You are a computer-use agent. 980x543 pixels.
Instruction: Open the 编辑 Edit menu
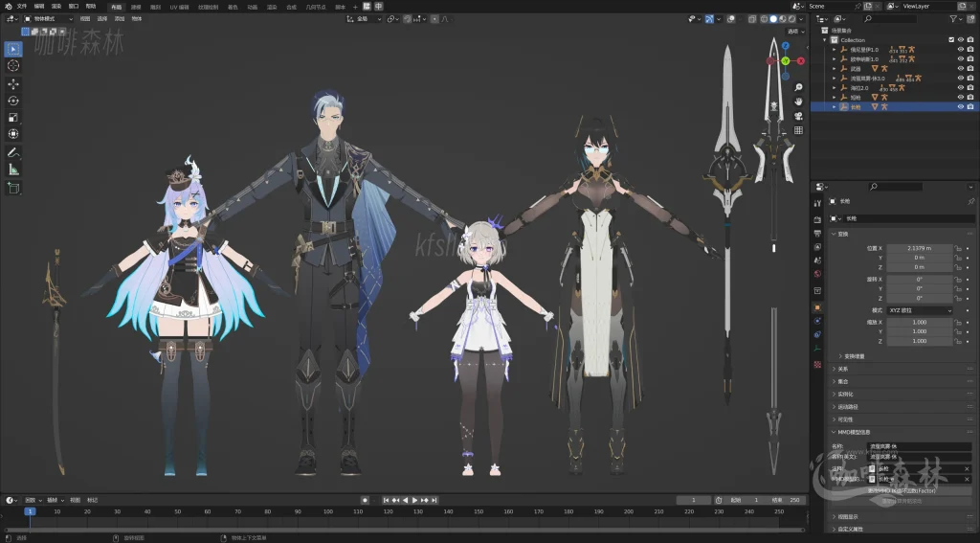[x=38, y=7]
